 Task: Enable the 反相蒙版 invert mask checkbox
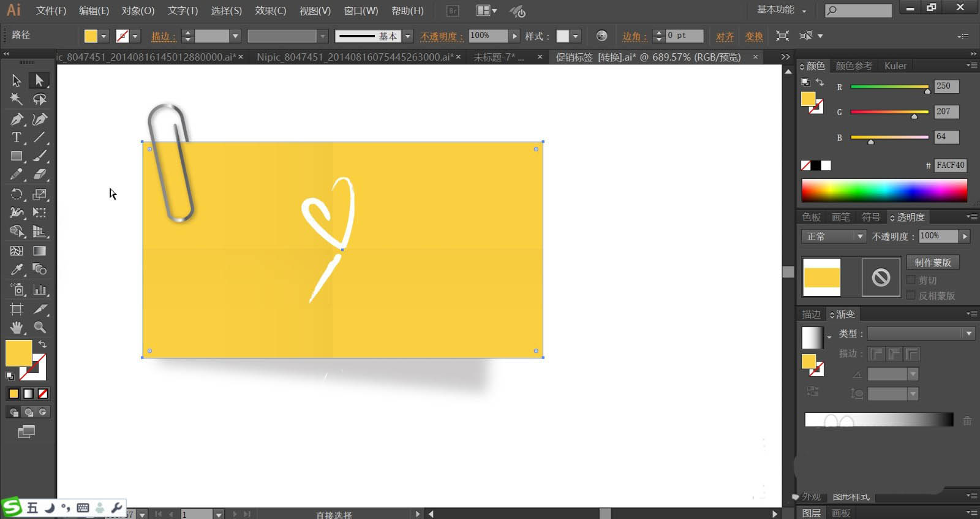(x=911, y=295)
